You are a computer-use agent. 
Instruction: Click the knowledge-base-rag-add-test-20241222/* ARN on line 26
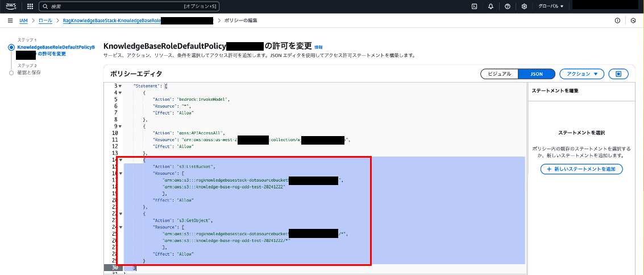pos(227,240)
